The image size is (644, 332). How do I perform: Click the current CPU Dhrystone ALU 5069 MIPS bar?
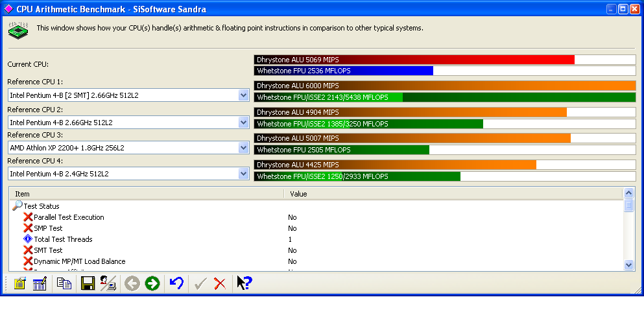point(445,60)
